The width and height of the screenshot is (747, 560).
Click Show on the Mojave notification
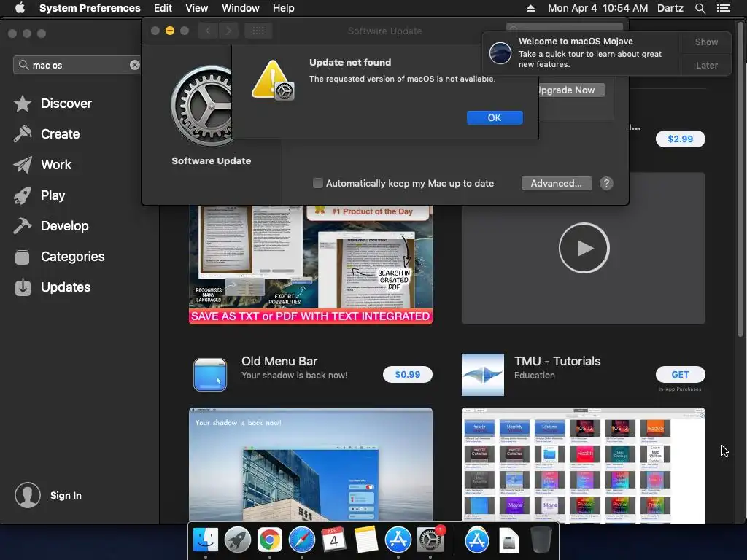pyautogui.click(x=706, y=42)
